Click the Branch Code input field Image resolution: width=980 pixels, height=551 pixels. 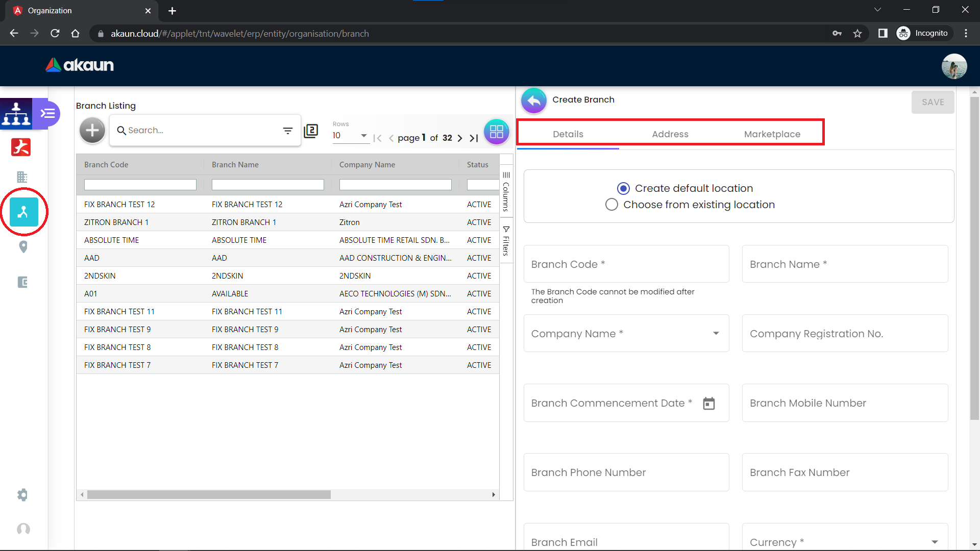click(626, 264)
